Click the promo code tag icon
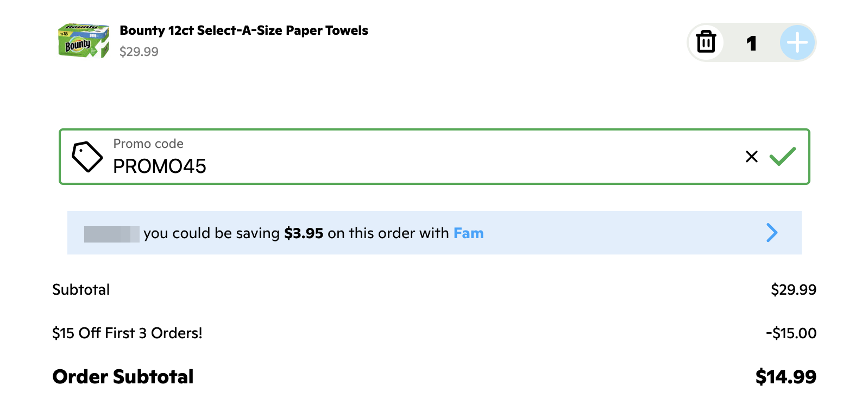868x410 pixels. click(87, 157)
